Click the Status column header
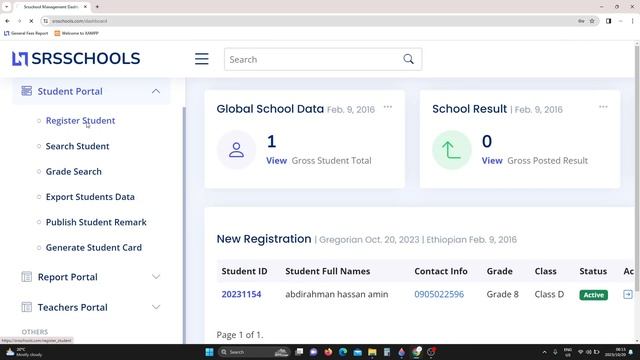The width and height of the screenshot is (640, 360). [x=593, y=271]
